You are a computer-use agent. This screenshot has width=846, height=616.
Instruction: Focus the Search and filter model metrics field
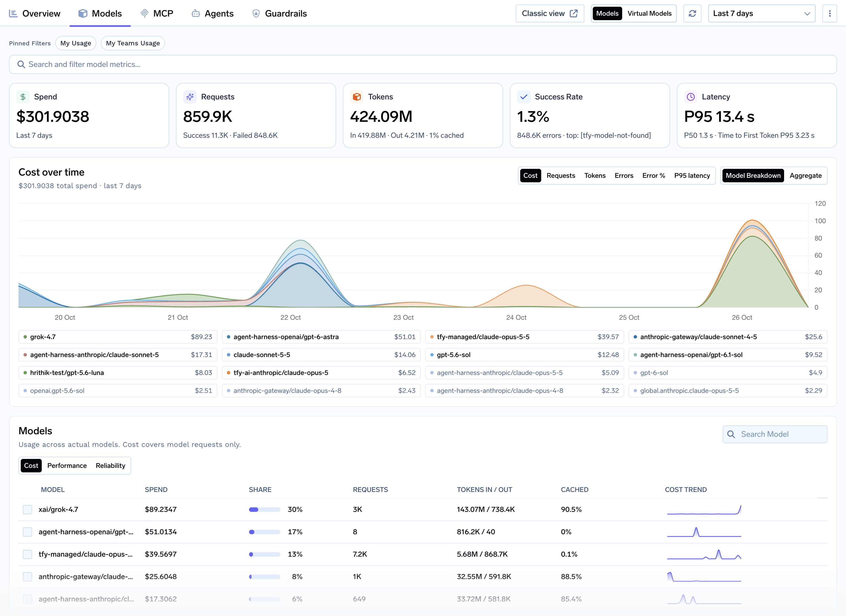click(423, 64)
